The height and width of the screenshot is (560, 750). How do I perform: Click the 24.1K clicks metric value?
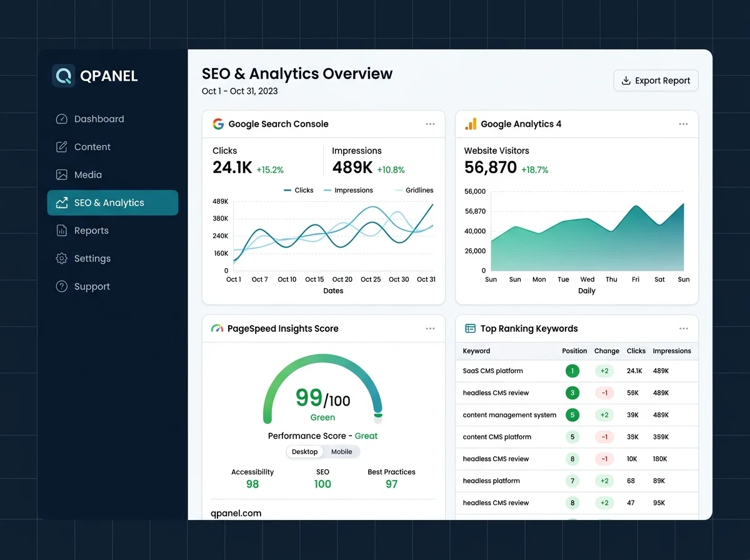pyautogui.click(x=232, y=167)
